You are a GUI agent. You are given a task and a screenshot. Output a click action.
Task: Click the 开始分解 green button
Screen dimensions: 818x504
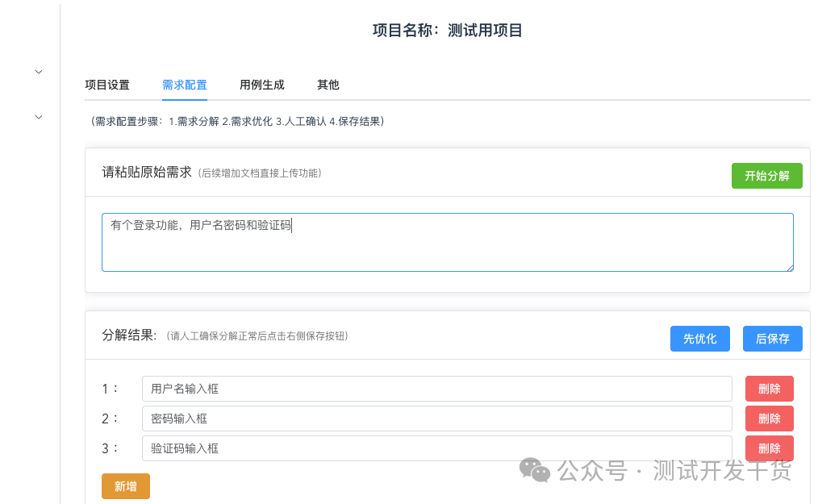[x=766, y=175]
